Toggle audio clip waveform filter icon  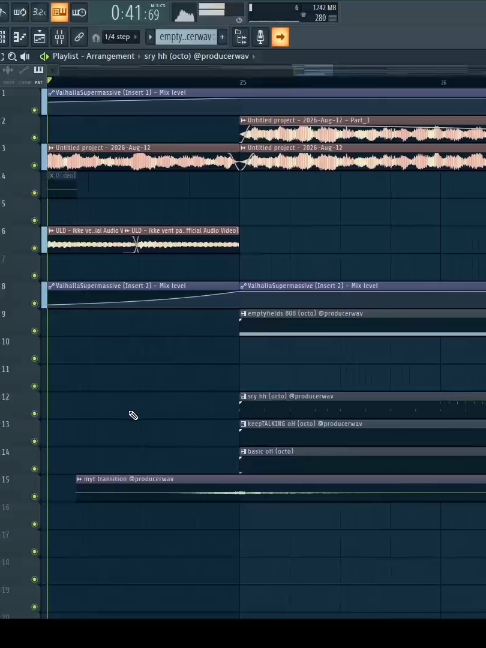8,70
